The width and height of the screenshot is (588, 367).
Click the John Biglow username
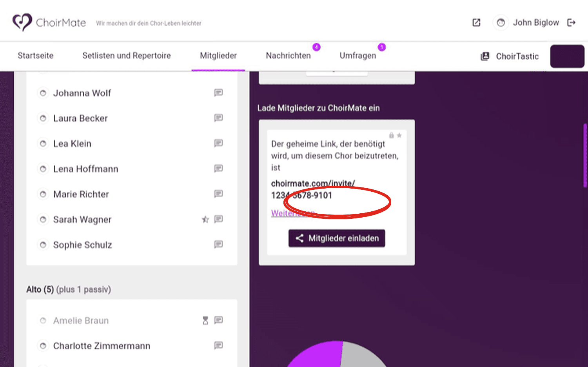click(536, 23)
